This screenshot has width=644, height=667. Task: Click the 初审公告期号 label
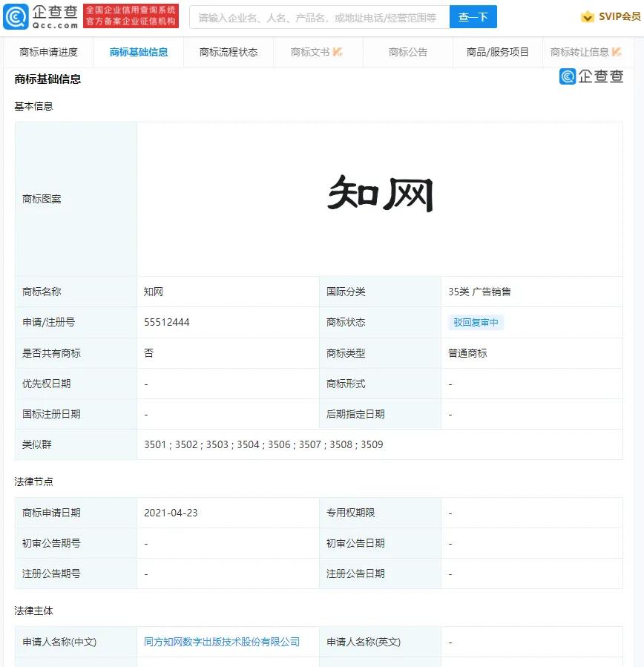coord(51,543)
